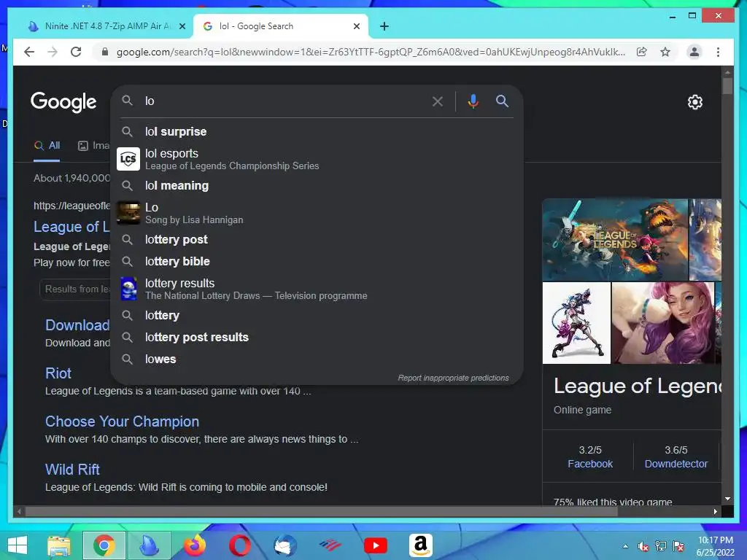
Task: Open the Downdetector rating link
Action: point(676,464)
